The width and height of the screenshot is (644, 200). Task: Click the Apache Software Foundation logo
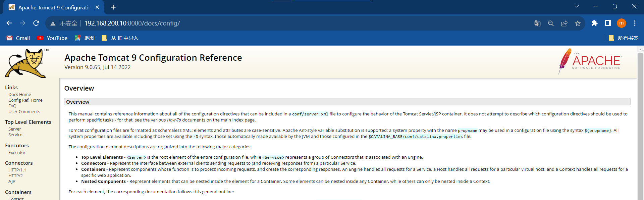590,61
